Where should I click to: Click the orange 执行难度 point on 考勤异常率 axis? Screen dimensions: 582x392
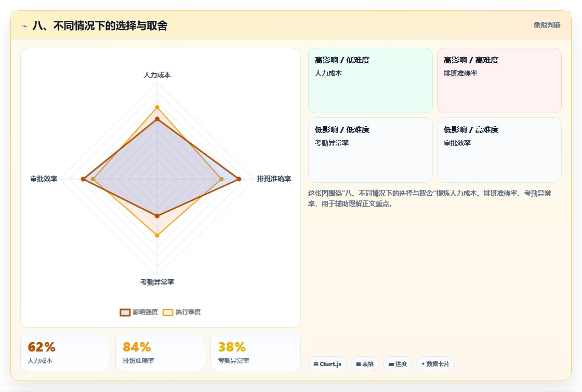click(x=157, y=235)
